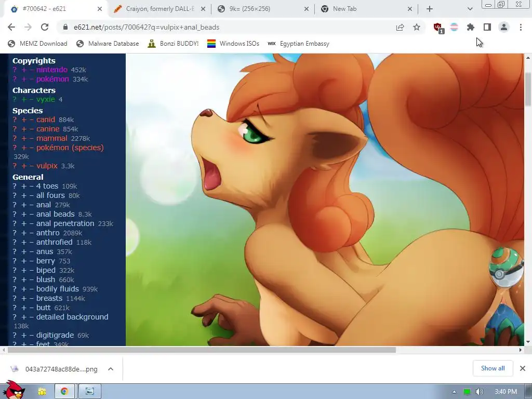The width and height of the screenshot is (532, 399).
Task: Click the 4 toes general tag
Action: tap(47, 186)
